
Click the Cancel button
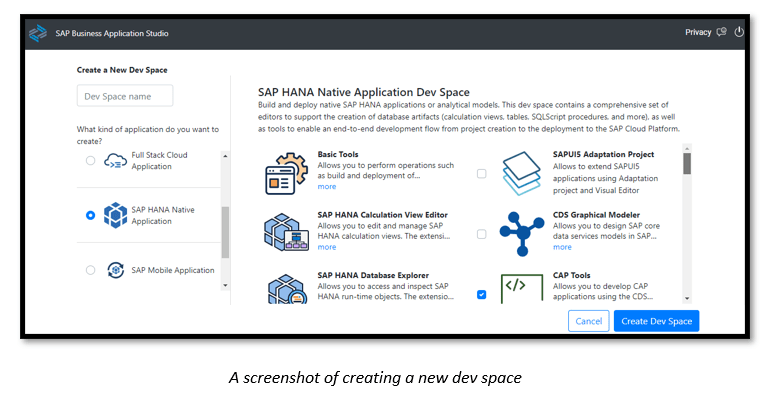(589, 321)
